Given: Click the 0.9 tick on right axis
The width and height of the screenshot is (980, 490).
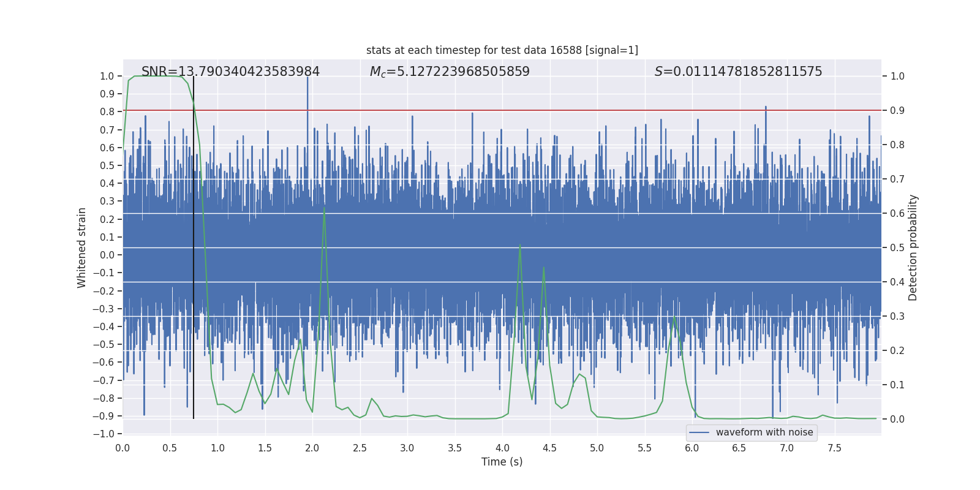Looking at the screenshot, I should pyautogui.click(x=897, y=111).
